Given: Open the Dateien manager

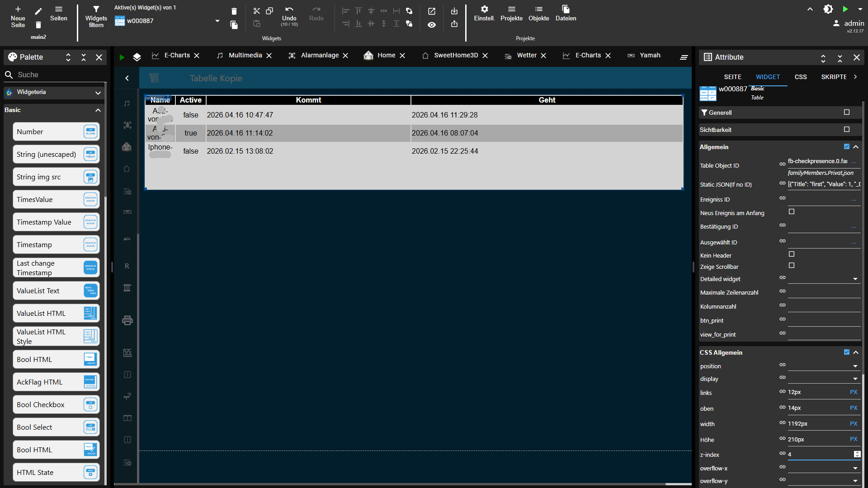Looking at the screenshot, I should [x=566, y=11].
